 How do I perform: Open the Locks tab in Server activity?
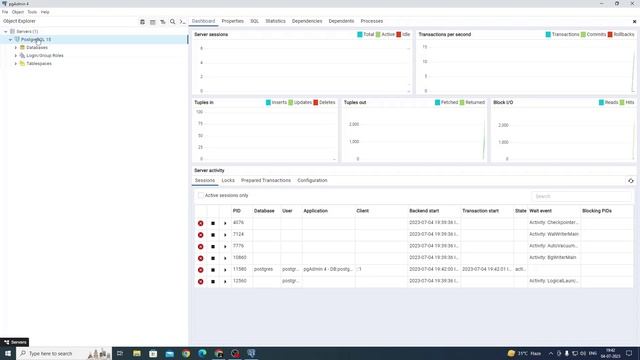click(228, 180)
